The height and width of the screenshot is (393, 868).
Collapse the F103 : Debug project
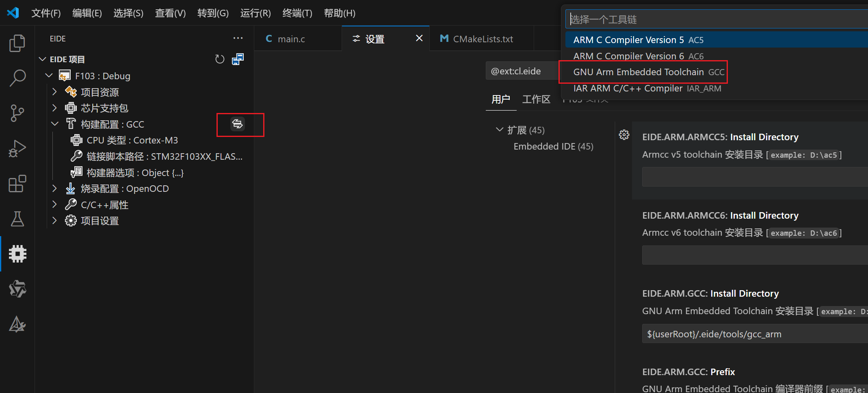49,76
